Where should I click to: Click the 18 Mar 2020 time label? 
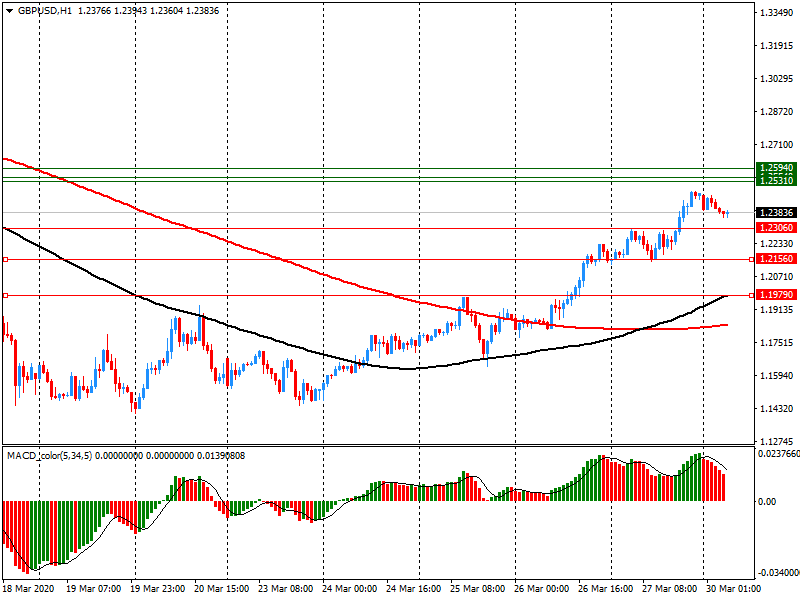coord(29,589)
